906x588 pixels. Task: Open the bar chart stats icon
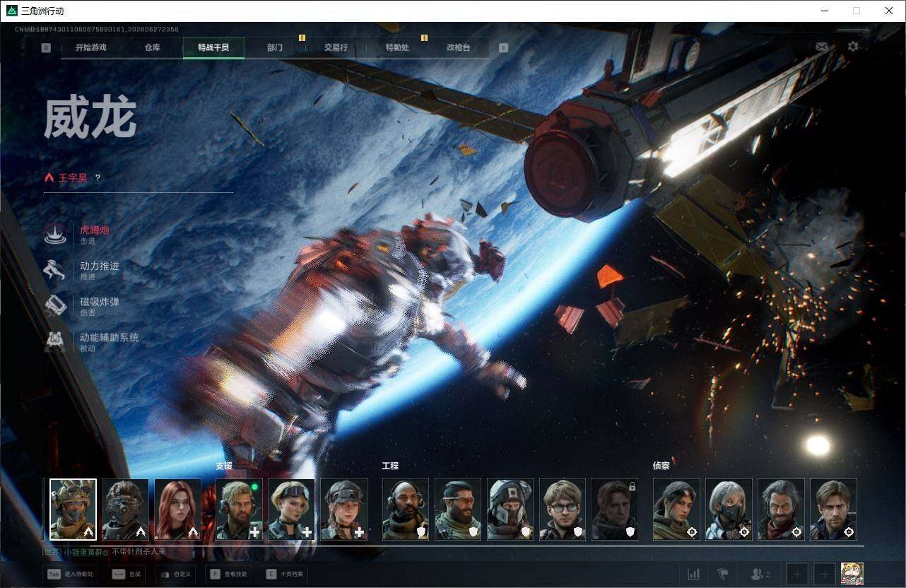click(694, 574)
